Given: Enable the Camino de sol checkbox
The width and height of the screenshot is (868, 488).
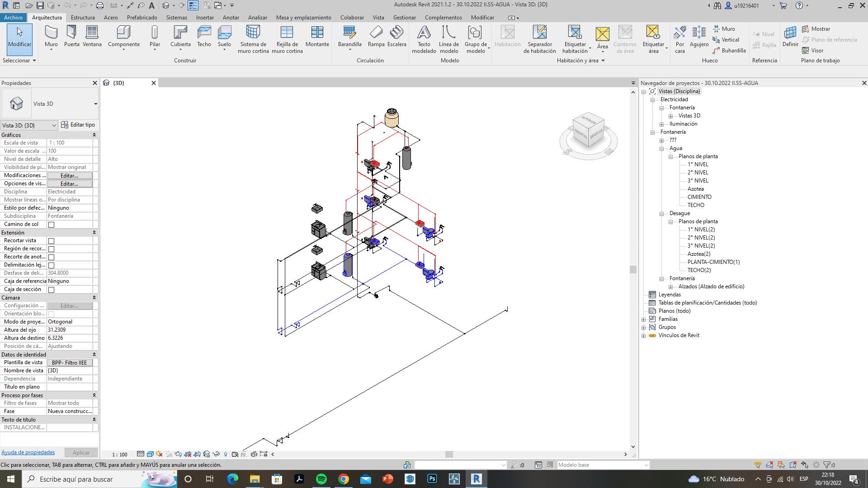Looking at the screenshot, I should coord(51,225).
